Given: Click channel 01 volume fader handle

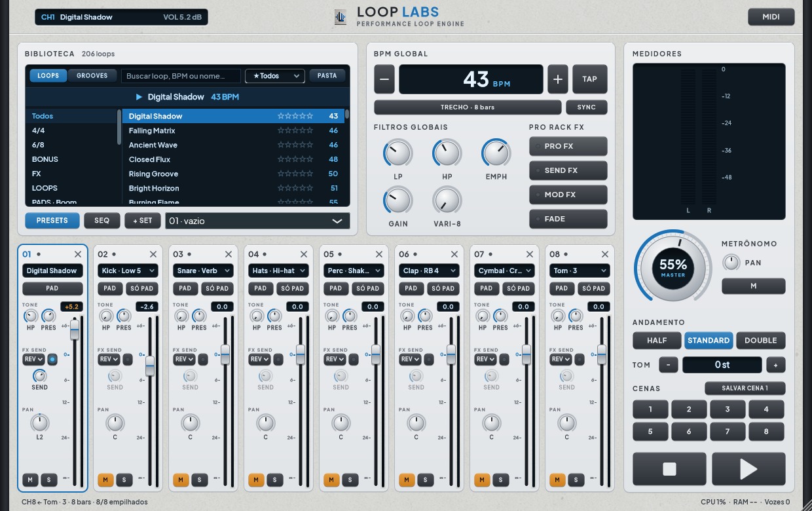Looking at the screenshot, I should click(75, 330).
